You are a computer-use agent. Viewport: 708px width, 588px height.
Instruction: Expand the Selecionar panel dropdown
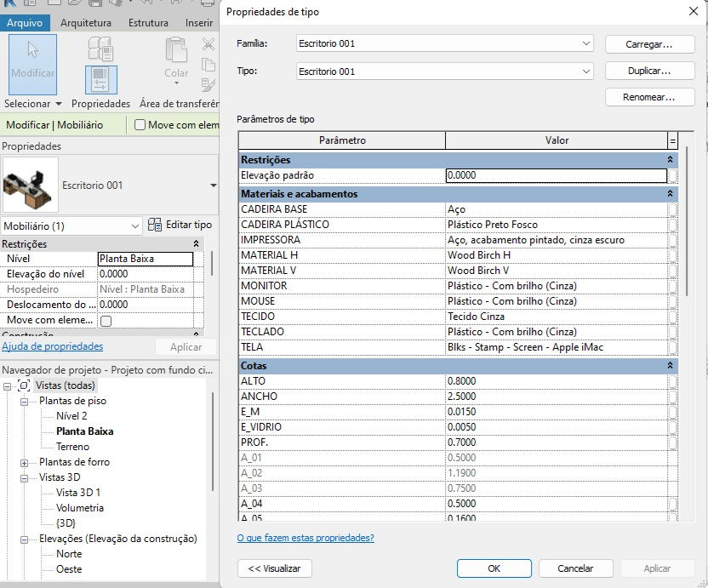(x=58, y=104)
